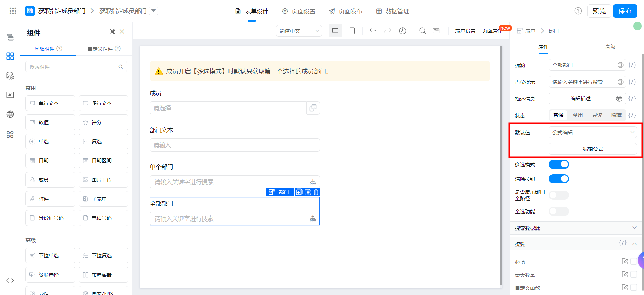Bind variable for 标题 property
This screenshot has width=644, height=295.
tap(632, 65)
